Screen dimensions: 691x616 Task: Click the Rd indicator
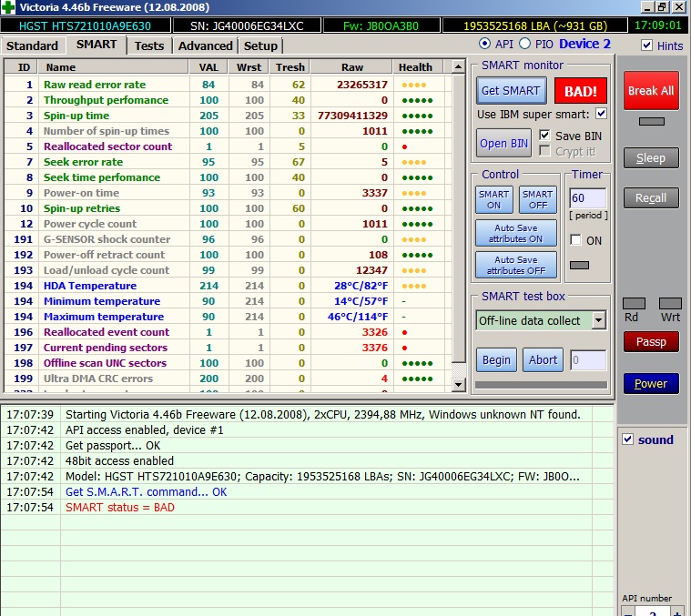(634, 304)
